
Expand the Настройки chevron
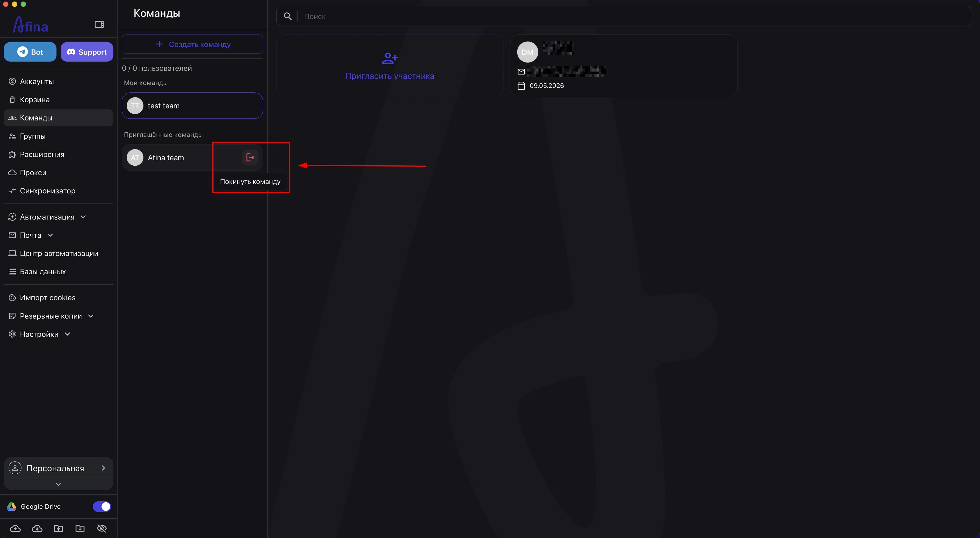click(67, 334)
